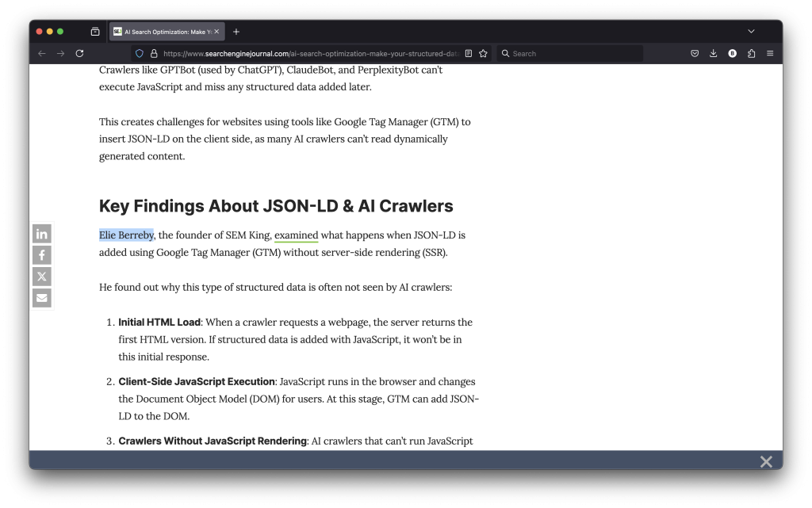Reload the current page
812x508 pixels.
click(x=79, y=53)
